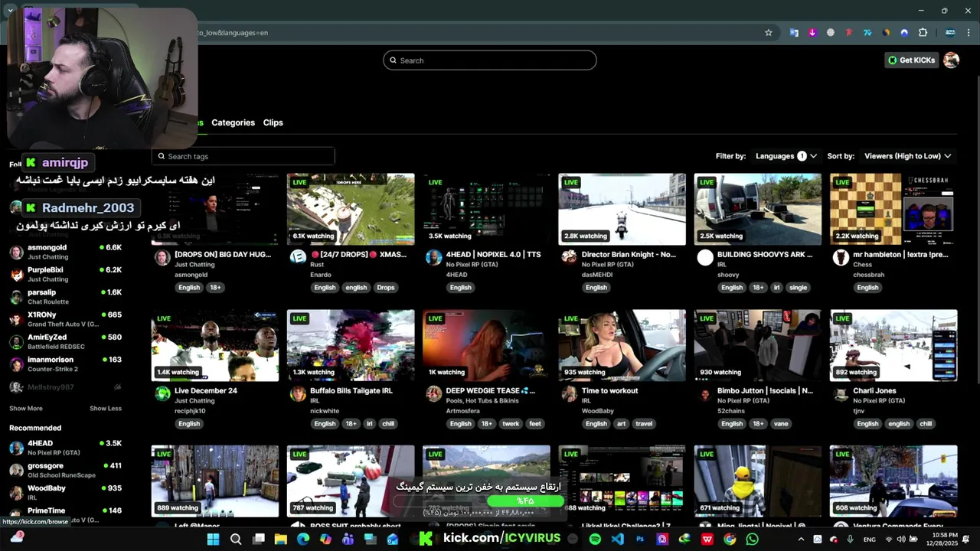Launch Spotify from the taskbar
The width and height of the screenshot is (980, 551).
pyautogui.click(x=595, y=539)
